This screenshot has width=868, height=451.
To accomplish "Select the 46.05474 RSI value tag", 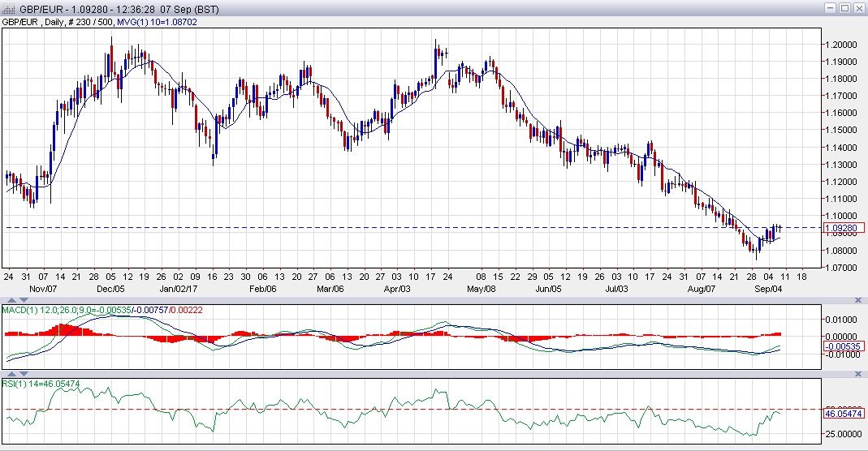I will click(844, 414).
